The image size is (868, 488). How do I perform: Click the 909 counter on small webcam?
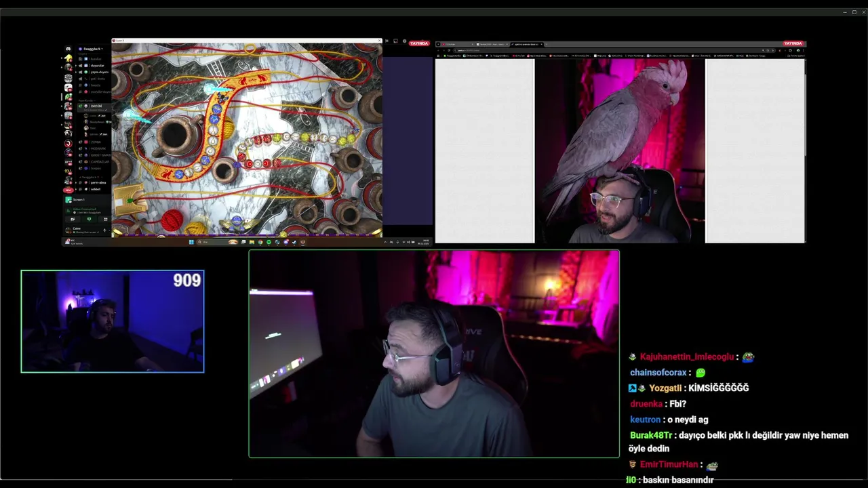(186, 280)
